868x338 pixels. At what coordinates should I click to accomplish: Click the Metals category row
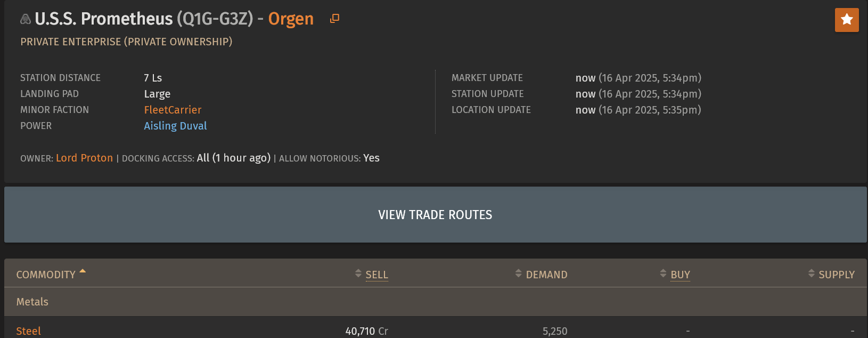[436, 302]
